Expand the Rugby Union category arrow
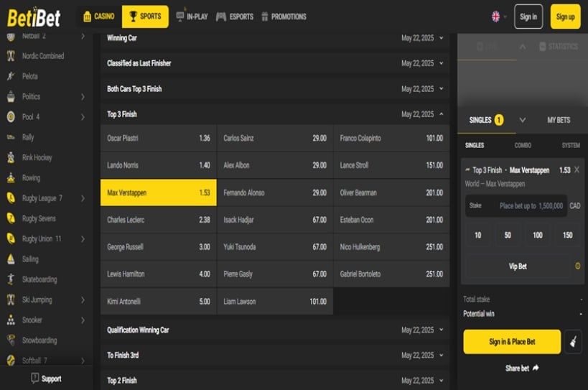Viewport: 588px width, 390px height. (x=83, y=239)
